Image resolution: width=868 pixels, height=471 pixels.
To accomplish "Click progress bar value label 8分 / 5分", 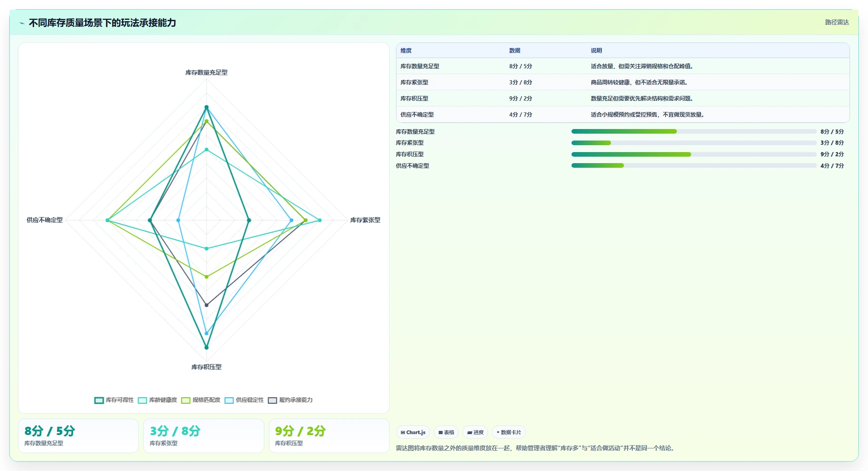I will click(832, 132).
